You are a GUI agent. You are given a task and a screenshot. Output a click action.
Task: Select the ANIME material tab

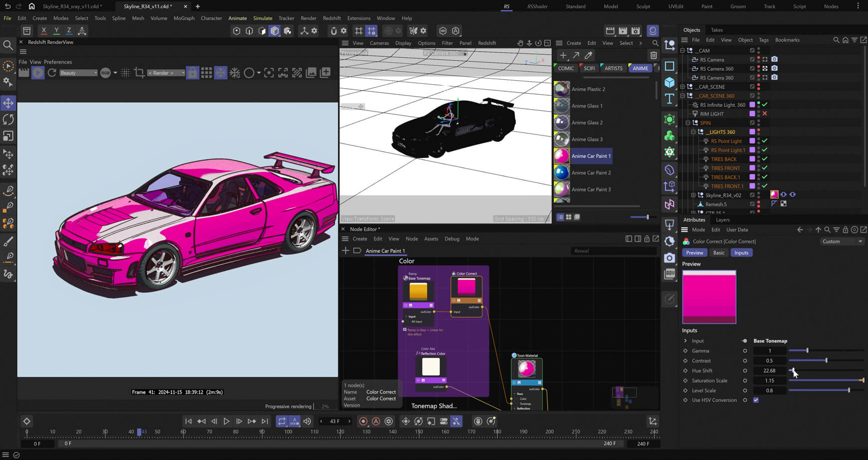641,68
